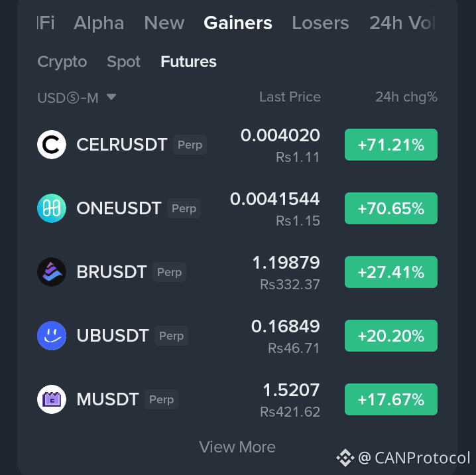Switch to the Alpha tab
The image size is (476, 475).
[99, 23]
